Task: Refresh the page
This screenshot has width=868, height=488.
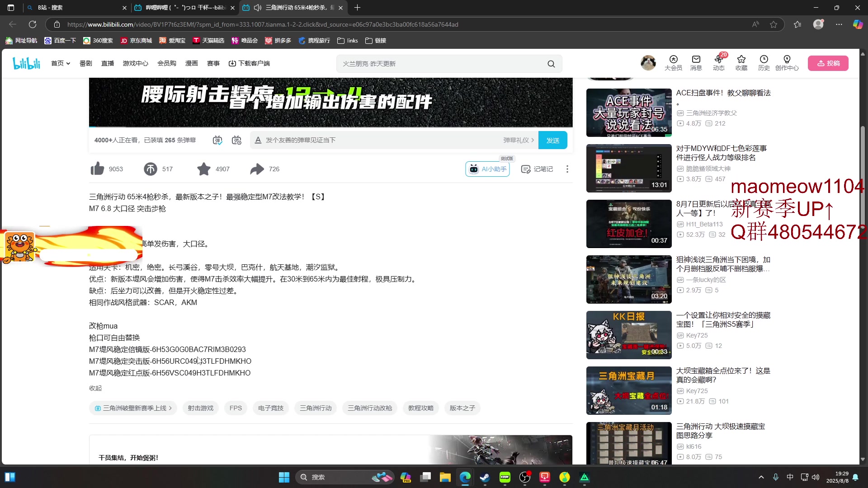Action: pyautogui.click(x=33, y=24)
